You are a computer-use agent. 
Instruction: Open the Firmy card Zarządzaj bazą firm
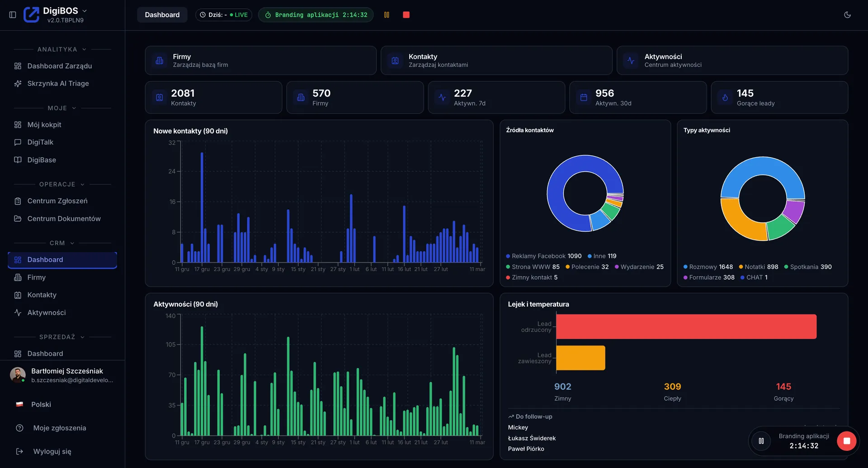tap(261, 61)
